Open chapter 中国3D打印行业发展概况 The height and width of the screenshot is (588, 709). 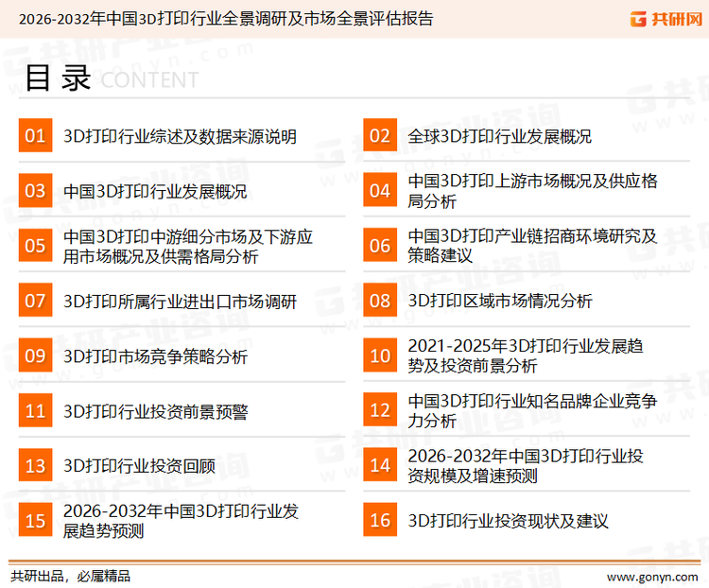click(x=155, y=191)
